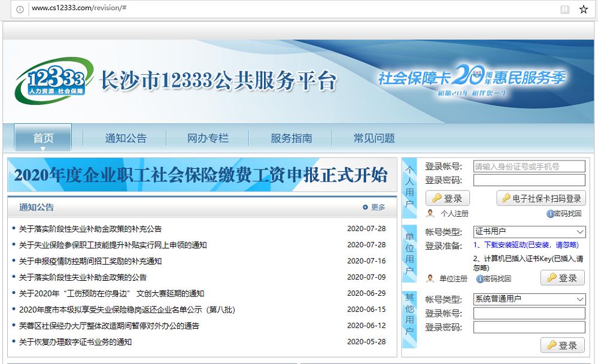598x364 pixels.
Task: Open 更多 notices via plus icon
Action: click(x=365, y=207)
